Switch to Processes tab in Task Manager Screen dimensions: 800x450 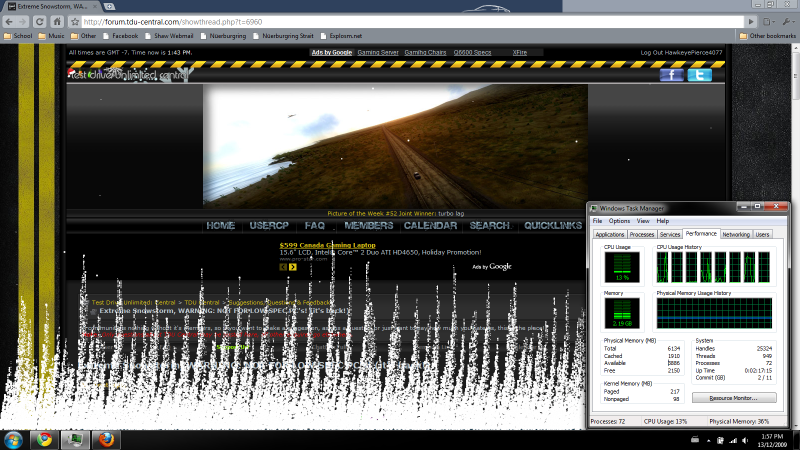click(642, 234)
